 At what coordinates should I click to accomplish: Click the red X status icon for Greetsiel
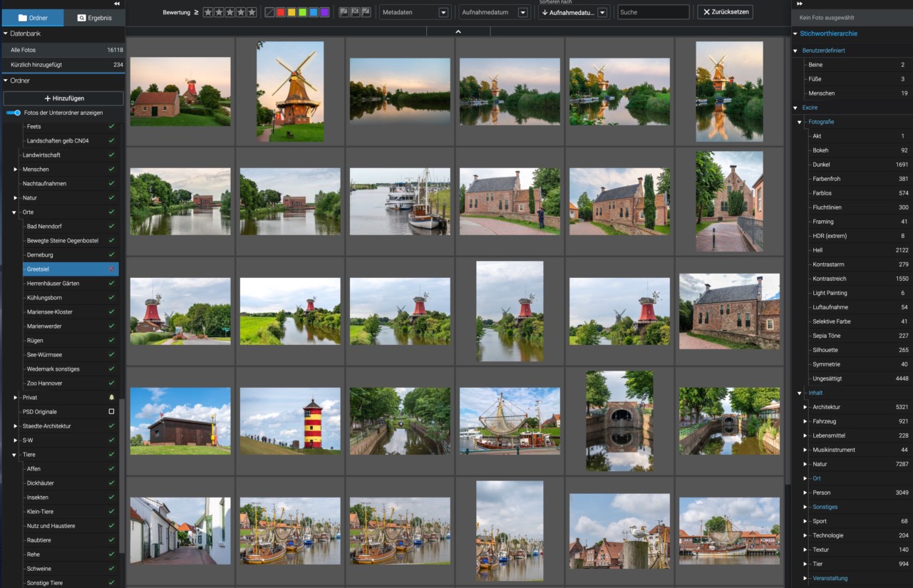(x=111, y=269)
